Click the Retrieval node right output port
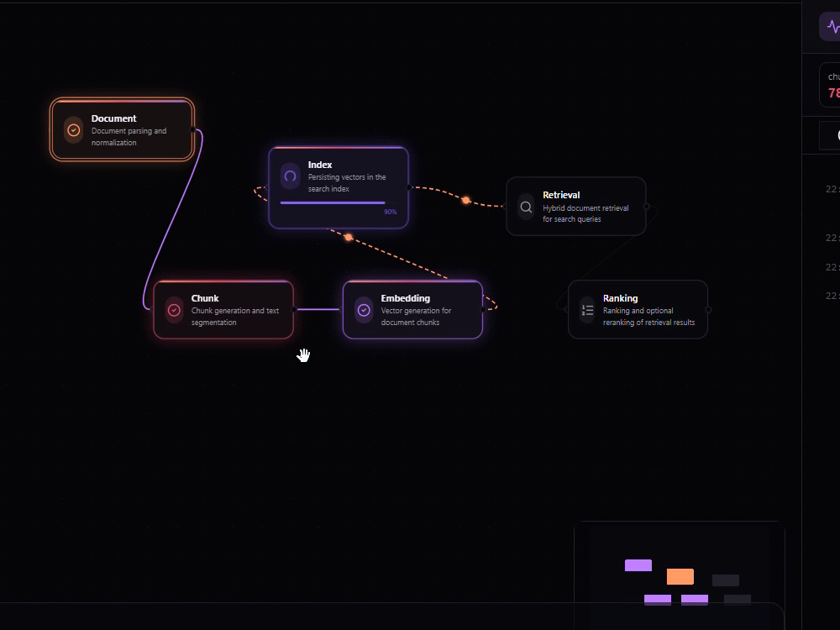This screenshot has height=630, width=840. tap(647, 207)
